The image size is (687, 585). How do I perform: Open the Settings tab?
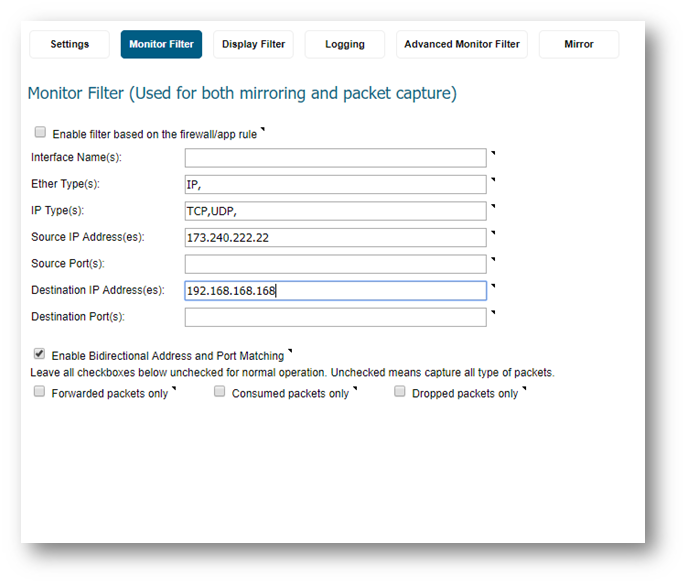[69, 44]
